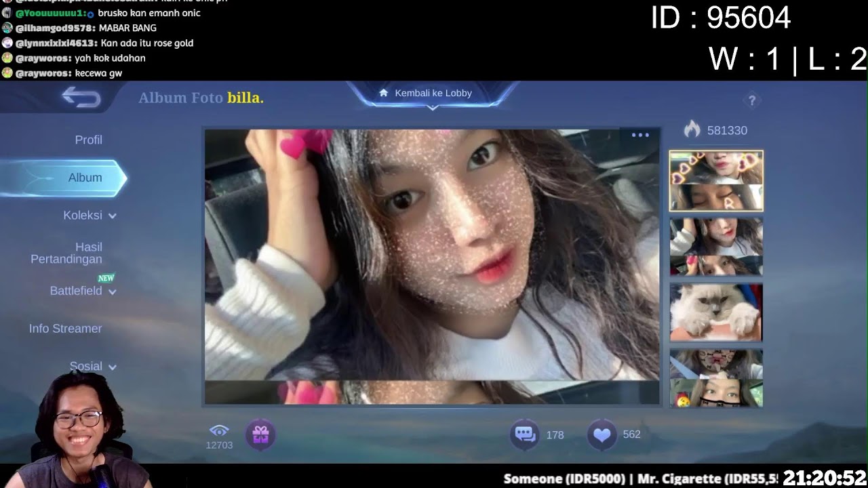Like the photo with heart icon
The height and width of the screenshot is (488, 868).
tap(602, 434)
